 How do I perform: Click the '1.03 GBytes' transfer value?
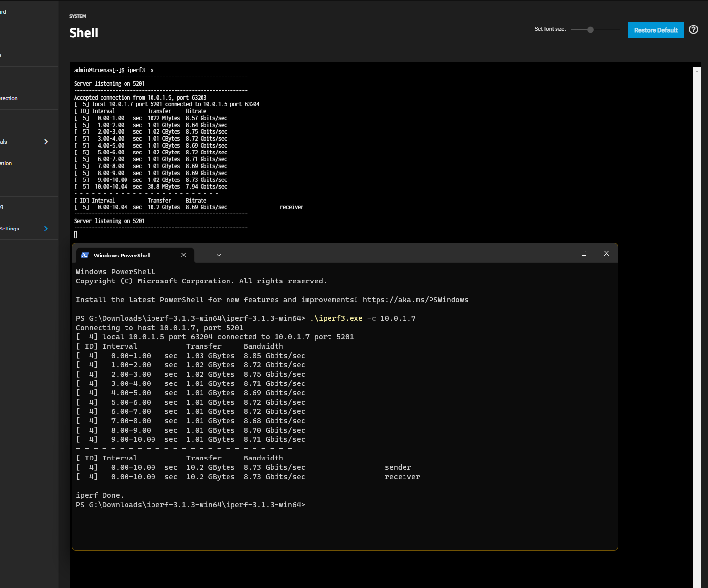tap(210, 356)
